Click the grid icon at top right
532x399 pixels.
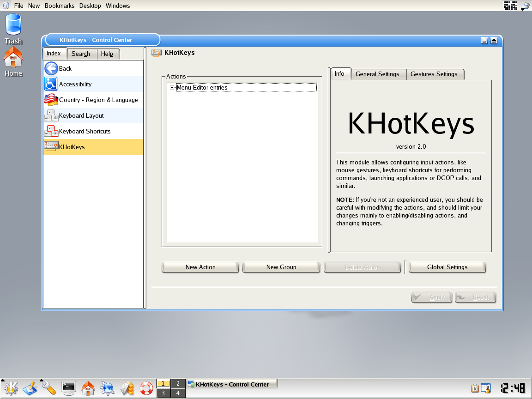pos(510,6)
